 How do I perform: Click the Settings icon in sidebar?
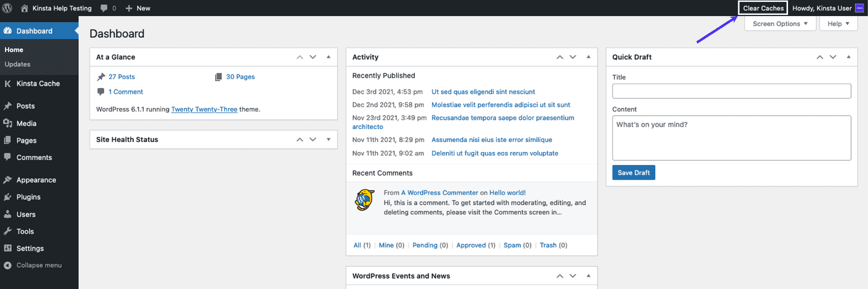coord(7,249)
